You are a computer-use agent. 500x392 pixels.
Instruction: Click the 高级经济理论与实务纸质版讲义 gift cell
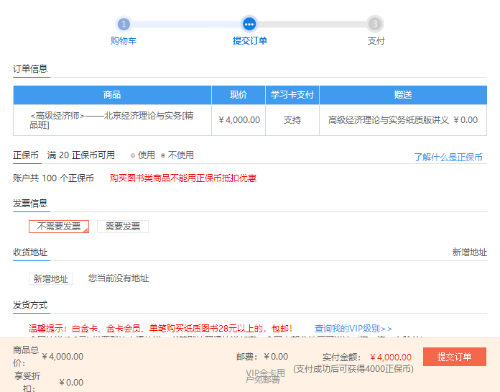(403, 120)
